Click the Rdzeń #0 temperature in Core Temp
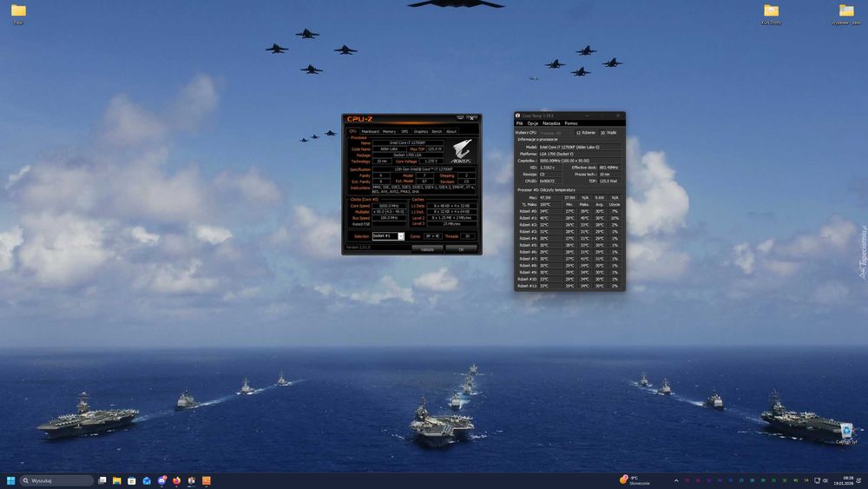Image resolution: width=868 pixels, height=489 pixels. pos(550,211)
